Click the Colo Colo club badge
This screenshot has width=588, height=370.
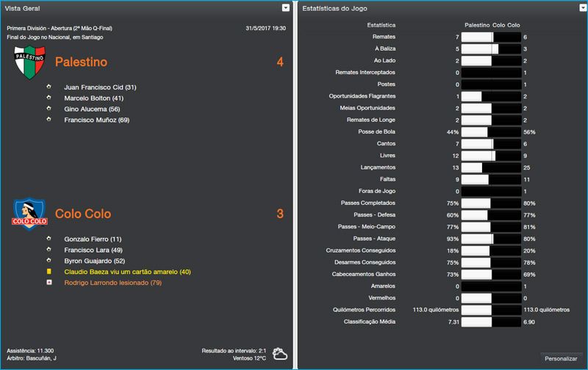30,214
